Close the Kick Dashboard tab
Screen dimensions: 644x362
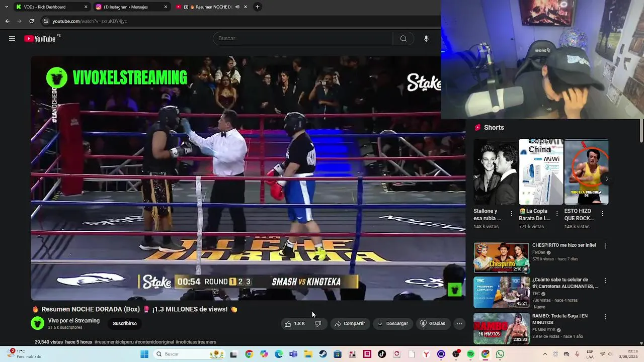click(x=86, y=7)
